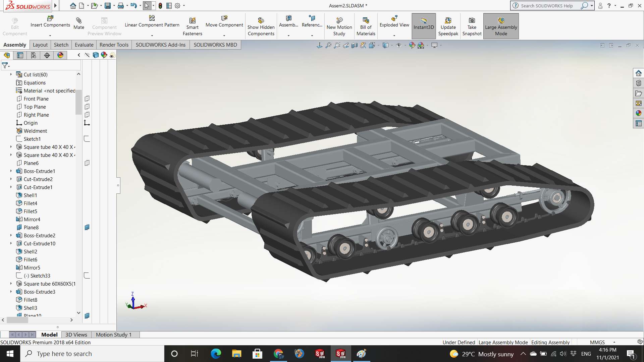644x362 pixels.
Task: Click Take Snapshot camera icon
Action: pos(472,21)
